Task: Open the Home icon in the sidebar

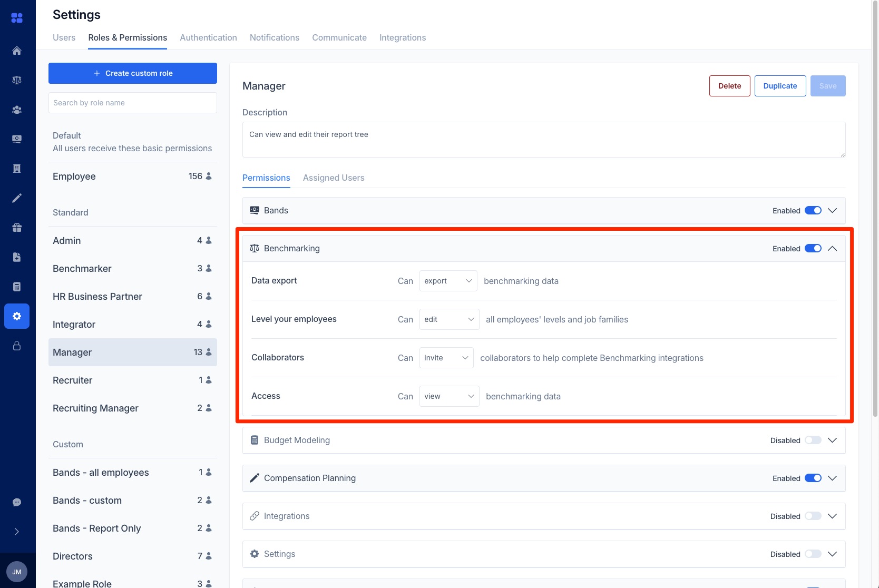Action: click(17, 51)
